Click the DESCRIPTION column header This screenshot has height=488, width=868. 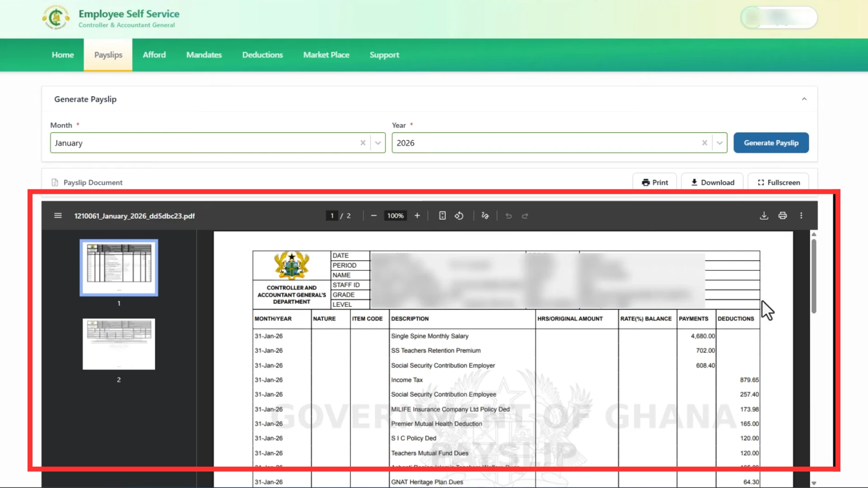(x=410, y=319)
